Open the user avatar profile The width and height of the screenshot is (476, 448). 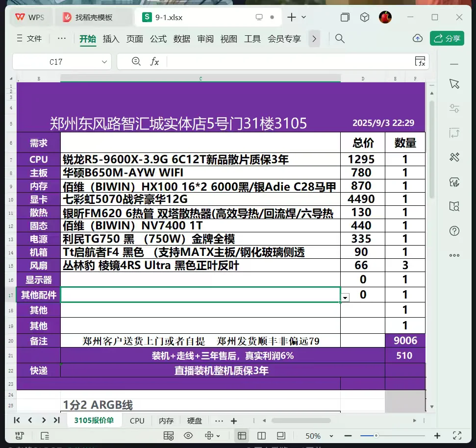click(385, 17)
